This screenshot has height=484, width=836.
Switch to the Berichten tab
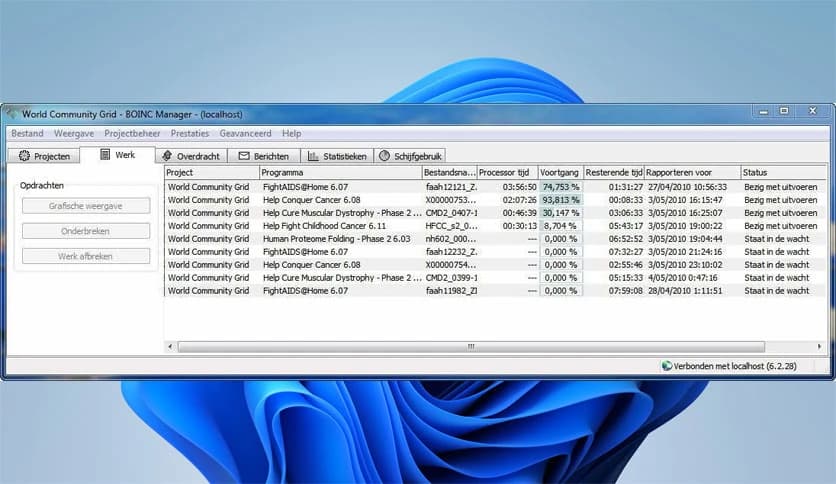[x=264, y=156]
